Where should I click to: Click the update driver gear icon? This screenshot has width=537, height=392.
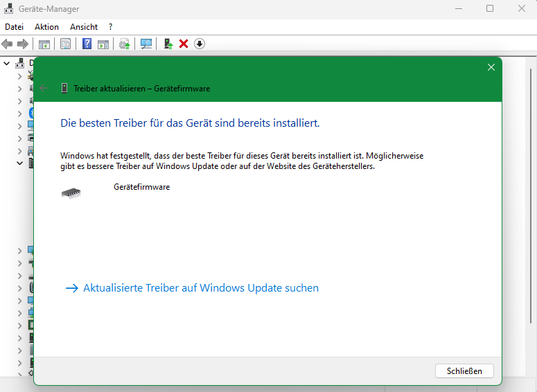point(125,44)
